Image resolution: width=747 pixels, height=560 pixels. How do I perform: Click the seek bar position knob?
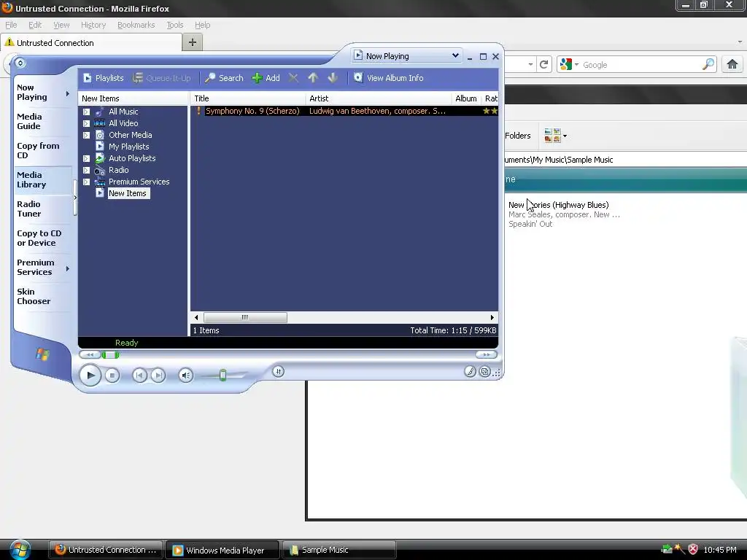click(110, 354)
